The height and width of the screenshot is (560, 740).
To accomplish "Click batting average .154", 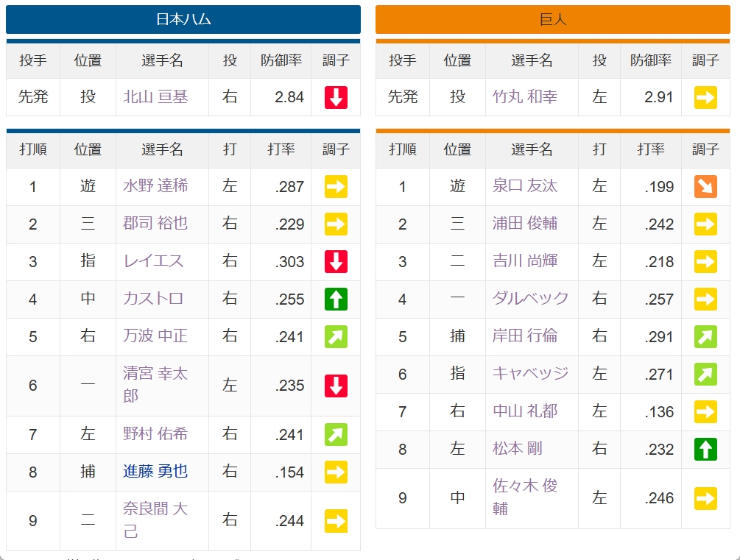I will point(290,472).
